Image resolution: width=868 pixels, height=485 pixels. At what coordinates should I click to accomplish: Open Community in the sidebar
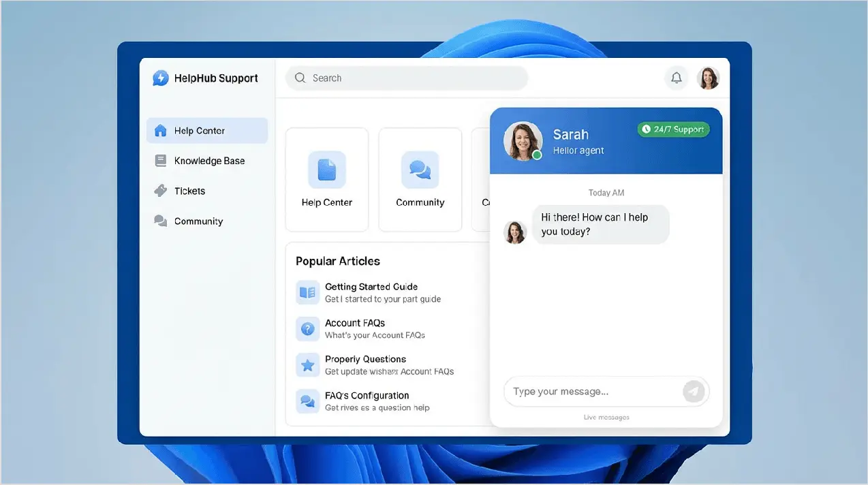pyautogui.click(x=207, y=221)
